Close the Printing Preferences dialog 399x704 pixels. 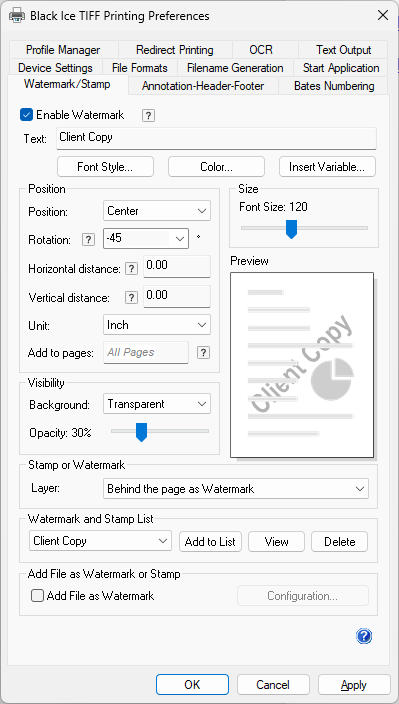click(383, 15)
